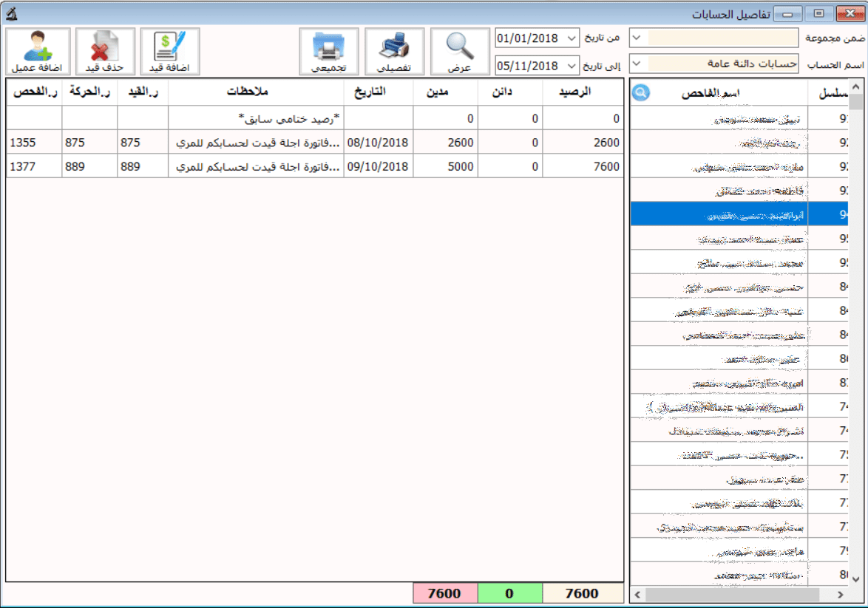
Task: Select the entry row dated 08/10/2018
Action: tap(314, 143)
